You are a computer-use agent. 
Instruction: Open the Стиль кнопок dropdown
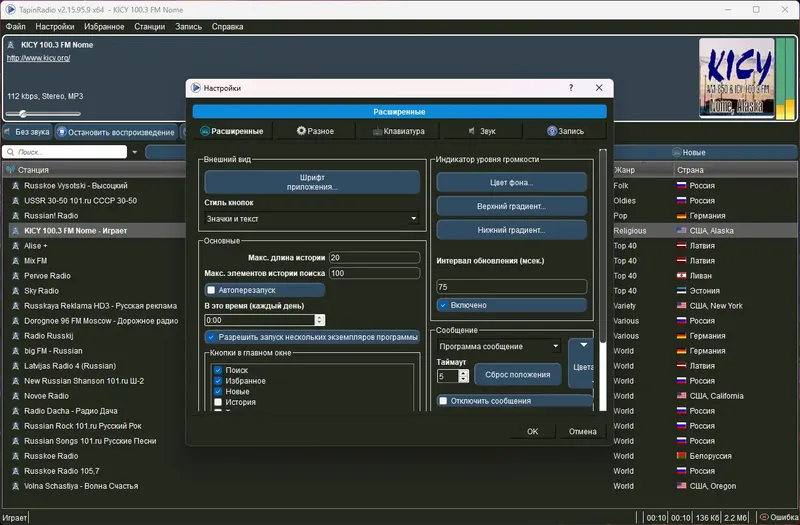coord(312,219)
